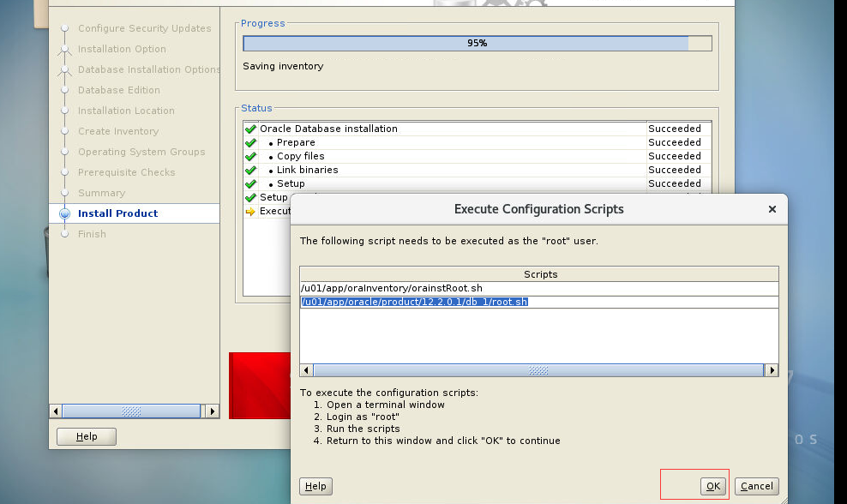Screen dimensions: 847x504
Task: Close the Execute Configuration Scripts dialog
Action: [772, 209]
